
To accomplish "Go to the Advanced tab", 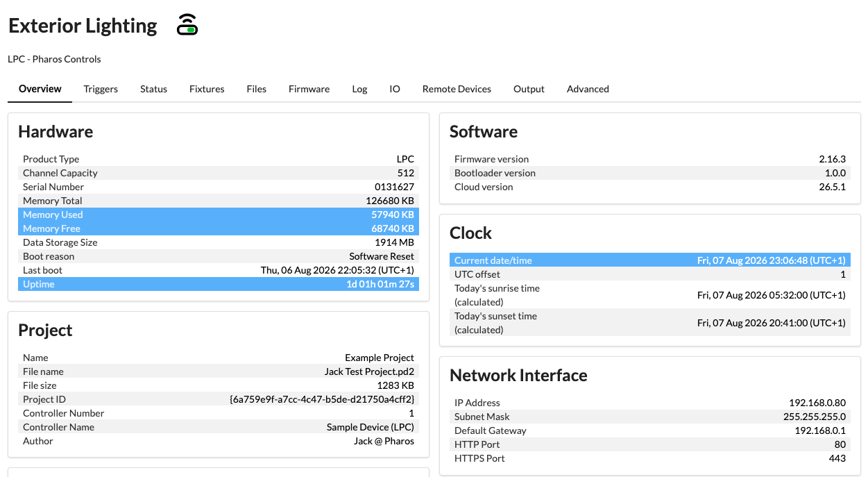I will (588, 89).
